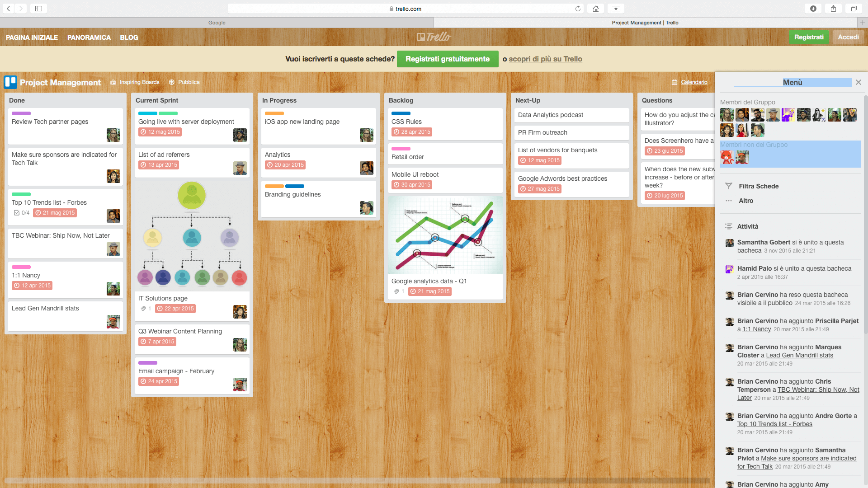Toggle the Safari sidebar icon
The height and width of the screenshot is (488, 868).
point(39,9)
